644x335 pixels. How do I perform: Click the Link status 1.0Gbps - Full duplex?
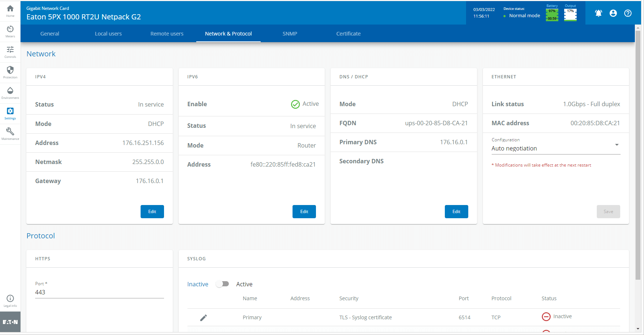point(592,104)
